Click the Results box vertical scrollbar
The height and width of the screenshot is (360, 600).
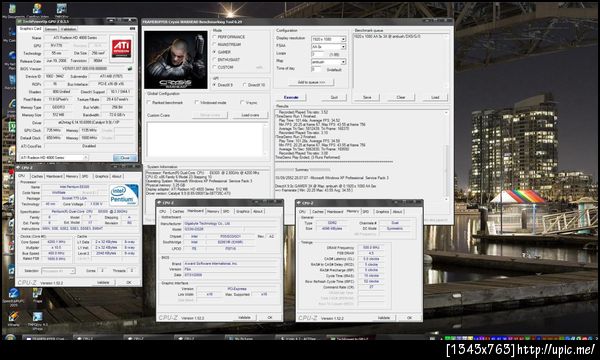click(446, 155)
